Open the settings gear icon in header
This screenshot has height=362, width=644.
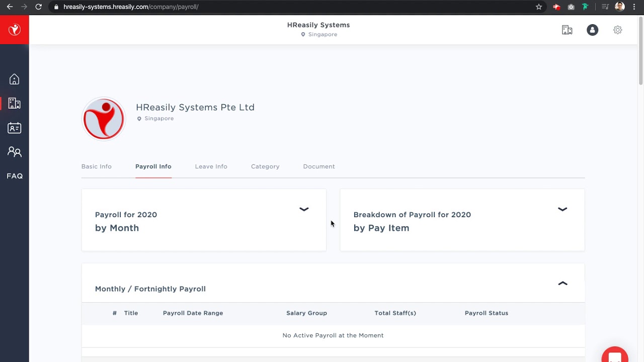618,30
